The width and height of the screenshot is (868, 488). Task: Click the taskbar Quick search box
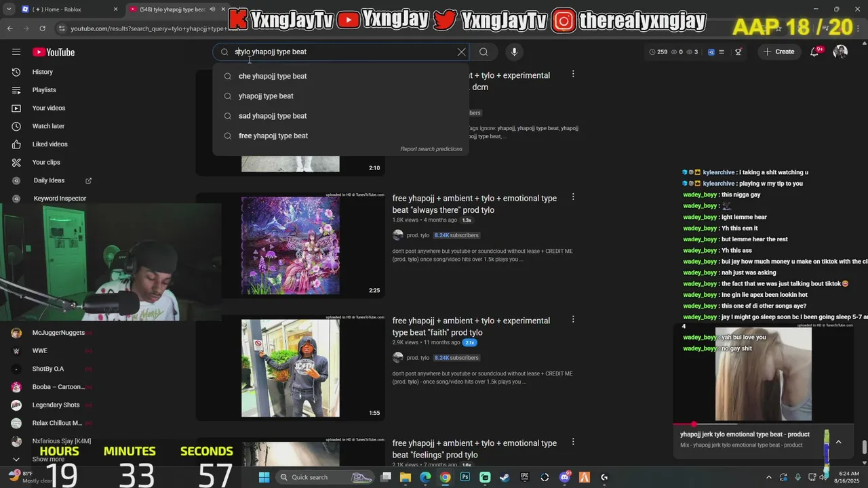point(325,477)
